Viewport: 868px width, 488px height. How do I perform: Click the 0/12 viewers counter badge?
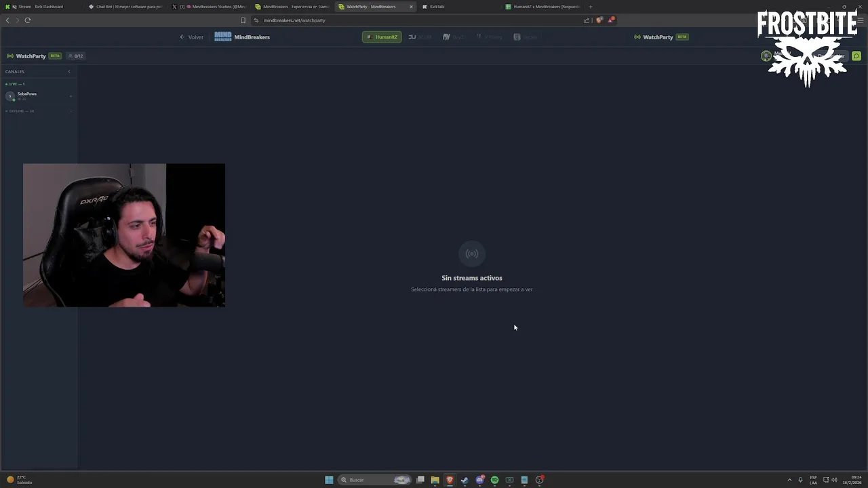pos(75,56)
